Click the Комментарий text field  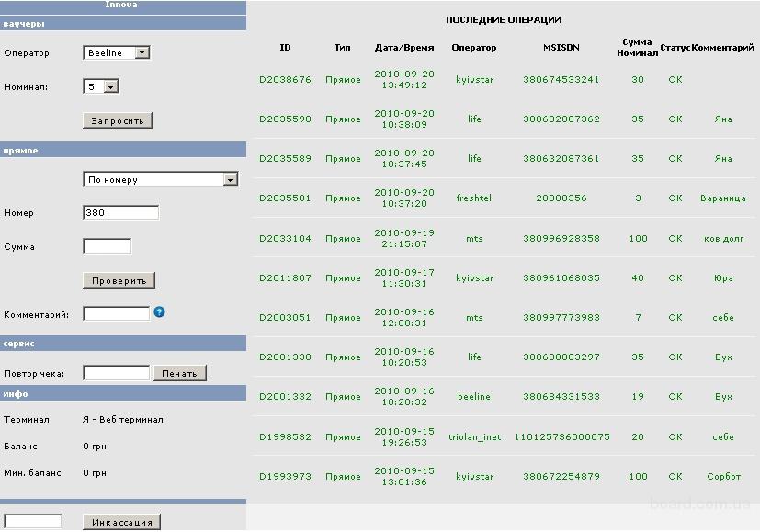(x=116, y=313)
